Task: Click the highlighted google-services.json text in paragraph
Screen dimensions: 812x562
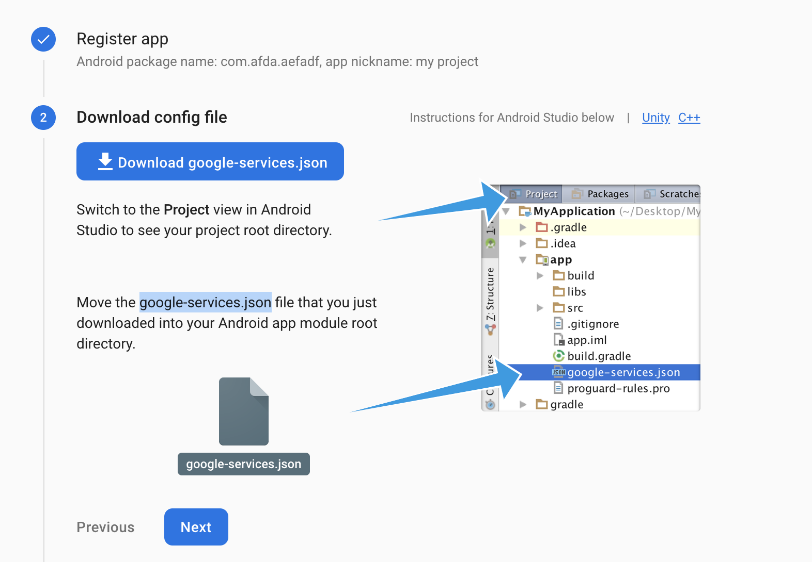Action: click(206, 302)
